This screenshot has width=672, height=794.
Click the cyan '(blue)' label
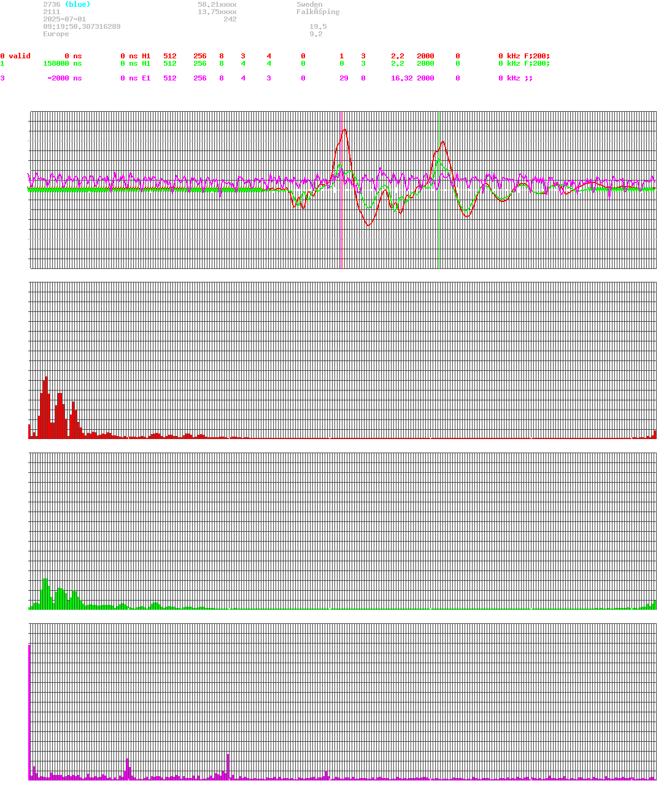77,4
